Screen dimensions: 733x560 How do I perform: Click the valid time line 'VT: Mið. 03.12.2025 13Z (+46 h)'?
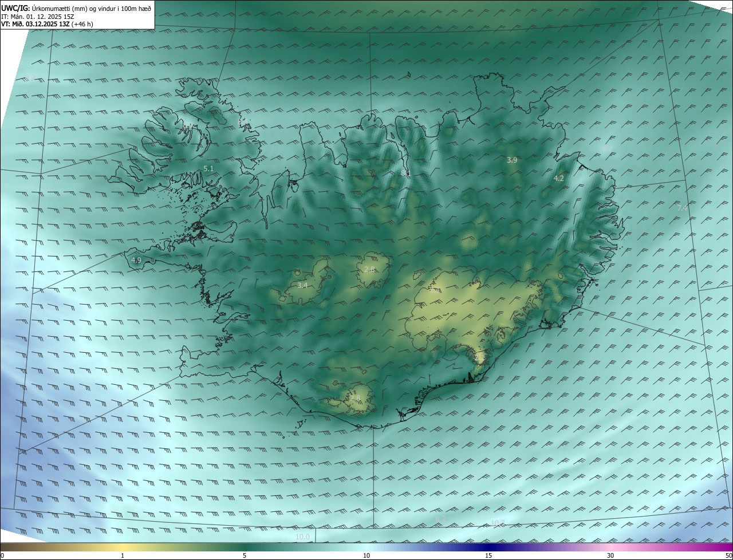(47, 25)
